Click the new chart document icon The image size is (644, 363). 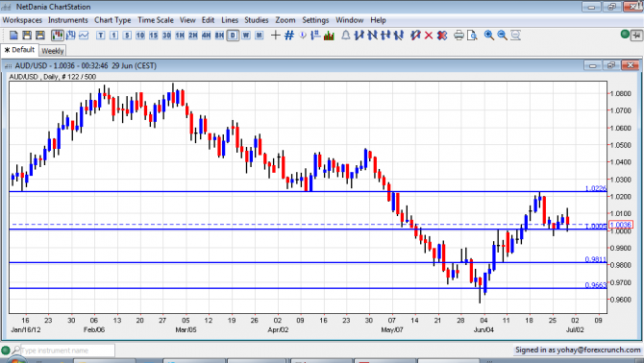tap(13, 36)
